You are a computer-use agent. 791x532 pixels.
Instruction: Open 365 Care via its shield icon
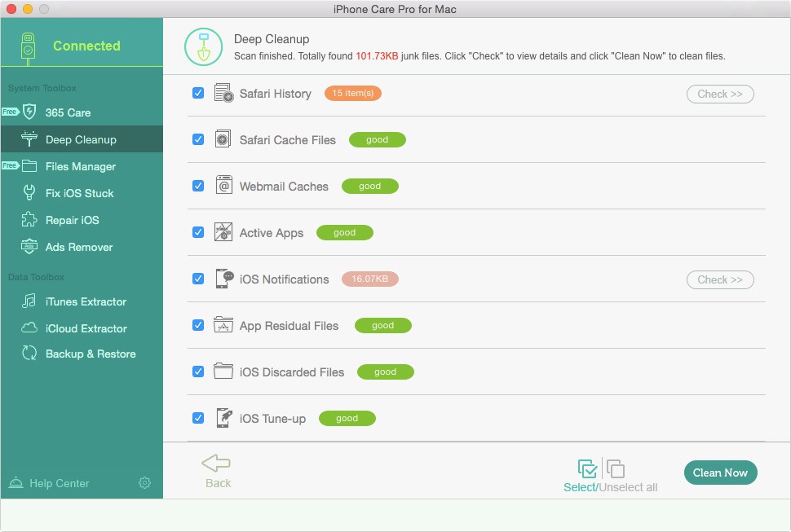tap(29, 112)
